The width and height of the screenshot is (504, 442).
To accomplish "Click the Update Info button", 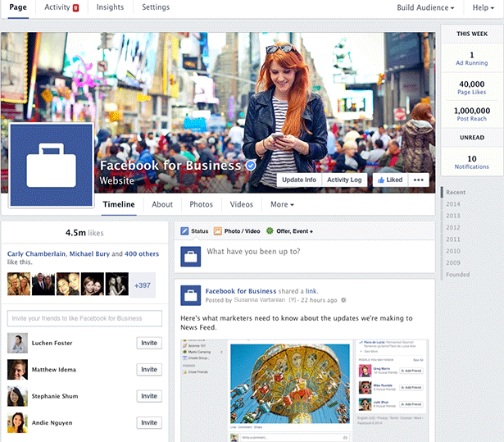I will pos(299,180).
